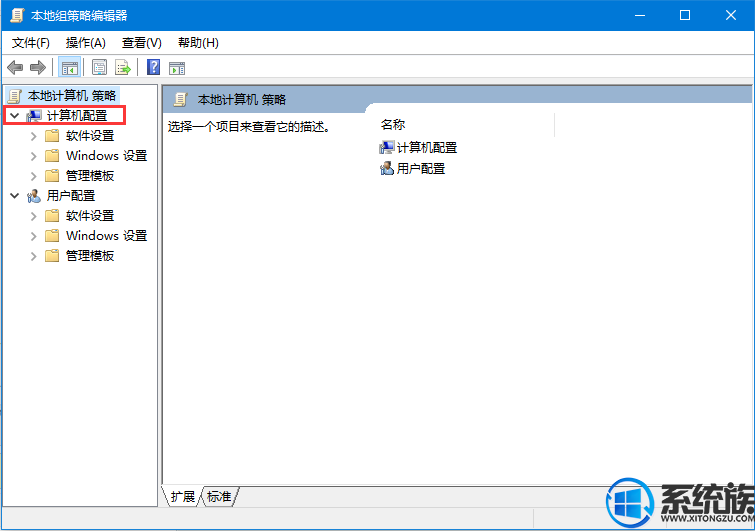The width and height of the screenshot is (755, 531).
Task: Select 计算机配置 text in right list
Action: point(427,148)
